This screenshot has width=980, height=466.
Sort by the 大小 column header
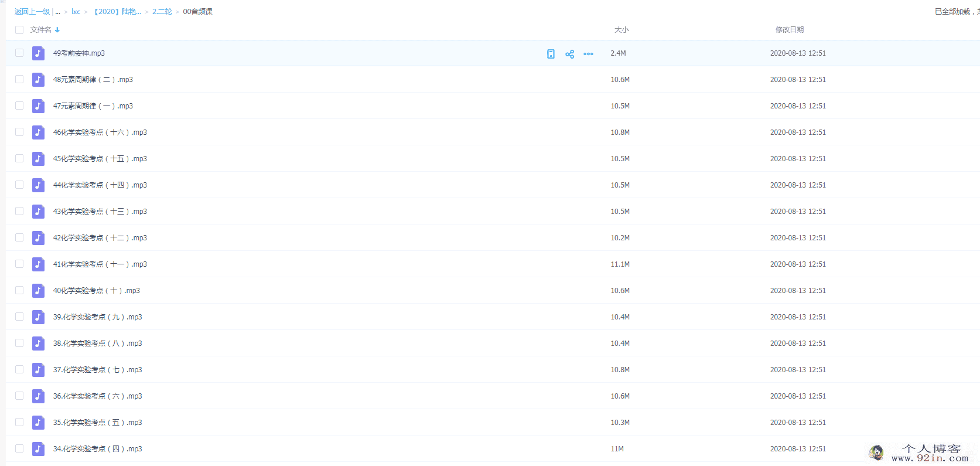click(x=622, y=30)
